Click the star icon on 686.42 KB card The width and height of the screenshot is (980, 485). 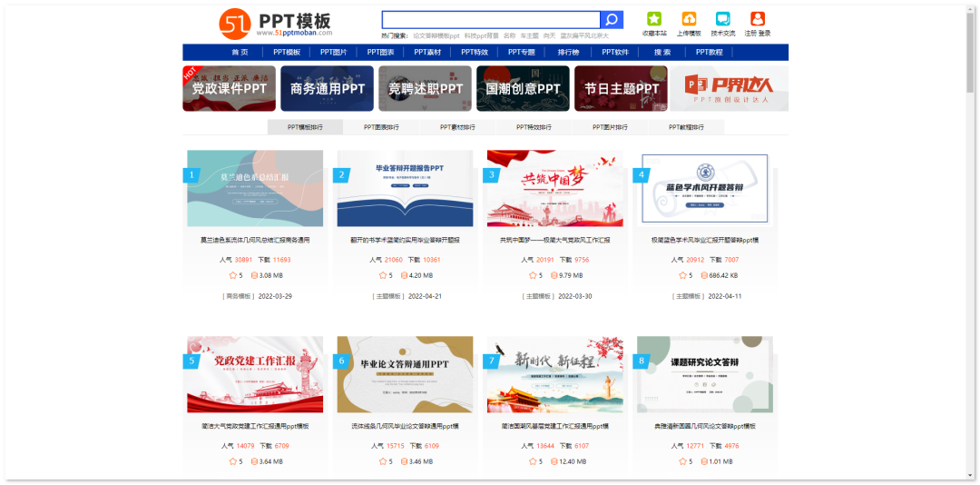[682, 275]
